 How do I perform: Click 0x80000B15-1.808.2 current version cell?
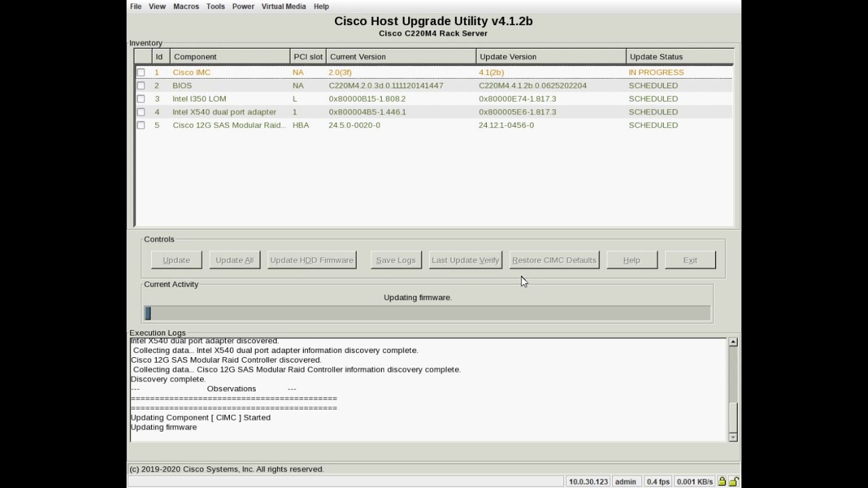(x=367, y=99)
